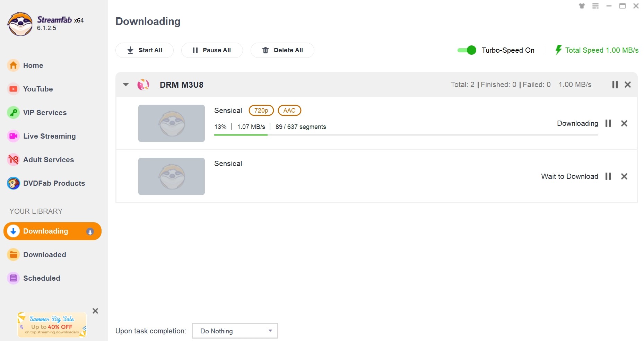This screenshot has width=644, height=341.
Task: Click the Home house icon
Action: [13, 65]
